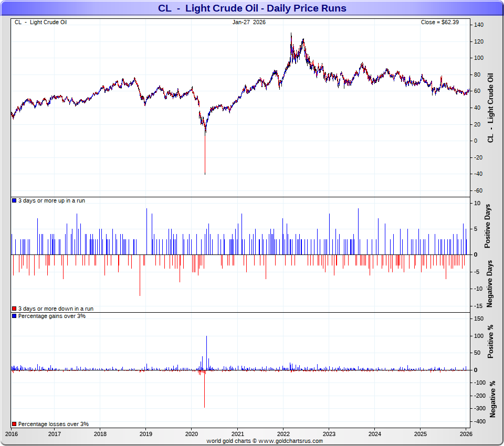504x446 pixels.
Task: Click the 'world gold charts © www.goldchartsrus.com' footer text
Action: (x=265, y=441)
